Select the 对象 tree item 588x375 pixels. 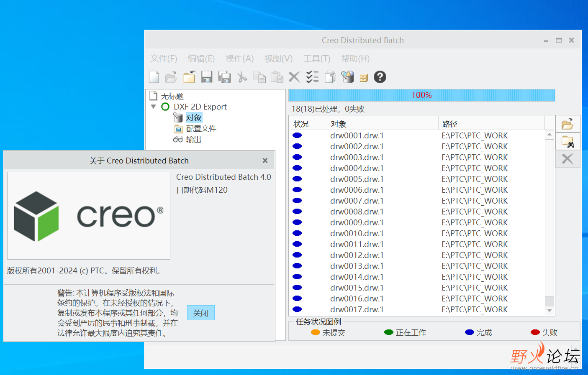[194, 118]
